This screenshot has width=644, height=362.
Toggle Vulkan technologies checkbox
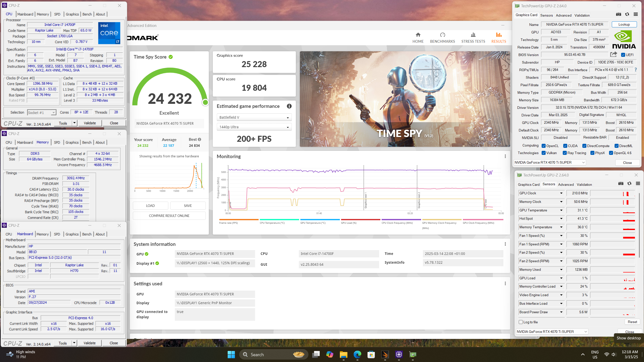click(544, 153)
